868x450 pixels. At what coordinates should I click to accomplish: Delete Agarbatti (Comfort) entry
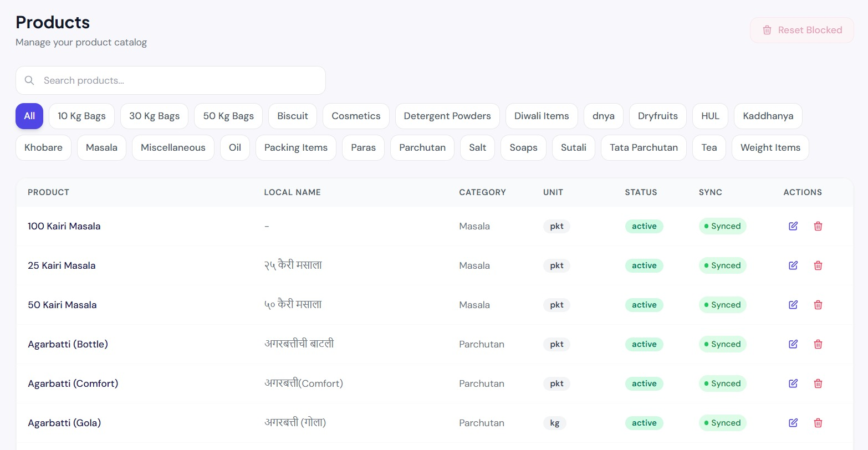coord(818,383)
